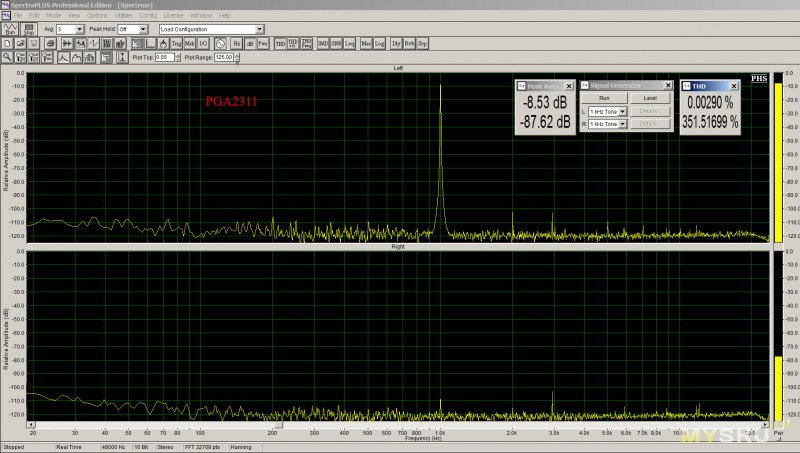Click Run in the Signal Generator panel
The image size is (800, 453).
click(604, 98)
